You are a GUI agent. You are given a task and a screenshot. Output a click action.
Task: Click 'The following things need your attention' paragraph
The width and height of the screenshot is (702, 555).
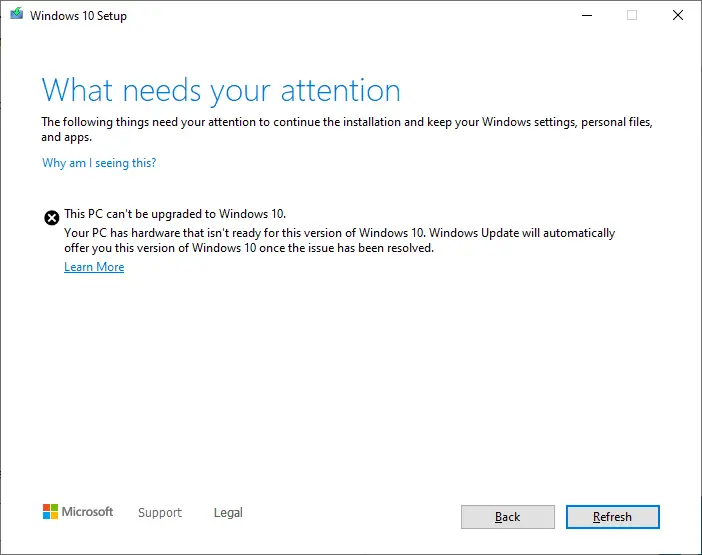(347, 129)
